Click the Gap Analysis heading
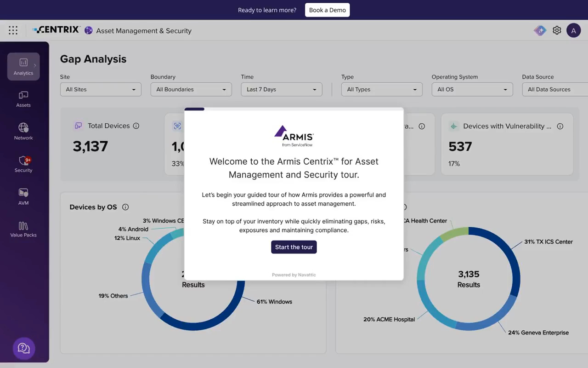 pyautogui.click(x=93, y=59)
